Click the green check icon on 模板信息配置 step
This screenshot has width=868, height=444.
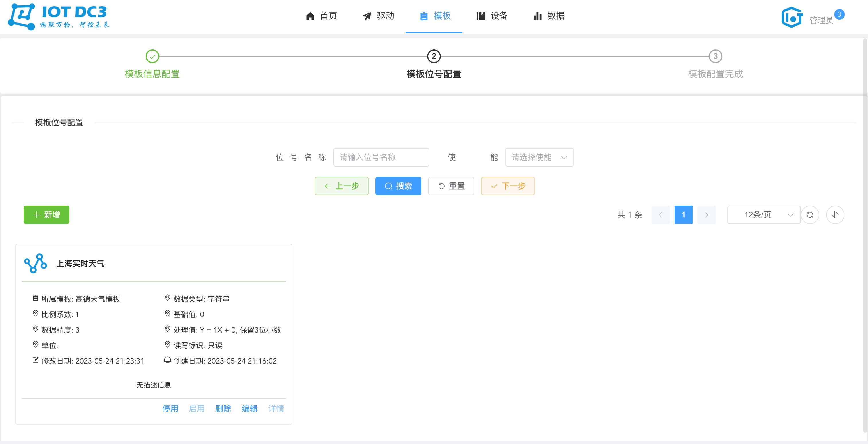pyautogui.click(x=152, y=56)
